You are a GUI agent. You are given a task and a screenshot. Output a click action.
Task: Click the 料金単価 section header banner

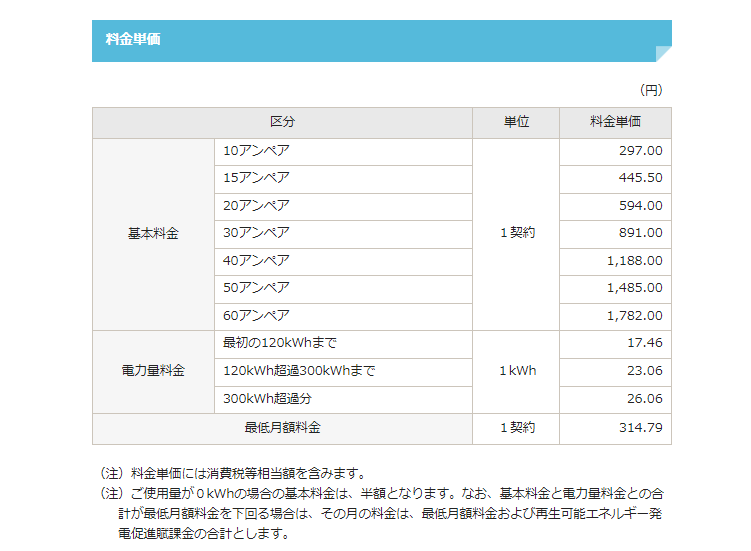(x=380, y=41)
